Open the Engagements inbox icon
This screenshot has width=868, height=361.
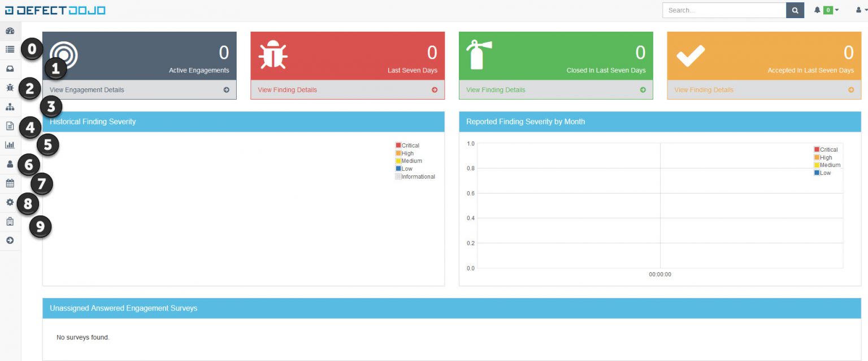point(9,68)
